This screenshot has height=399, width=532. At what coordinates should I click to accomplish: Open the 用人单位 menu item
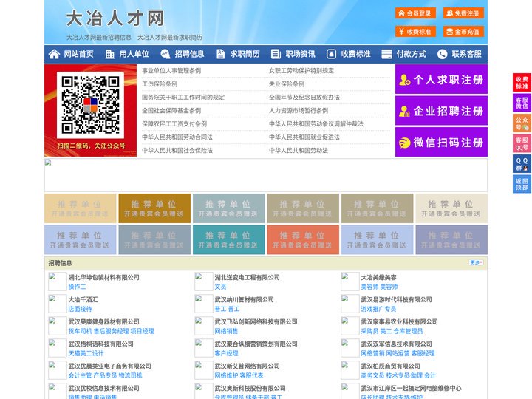click(134, 54)
